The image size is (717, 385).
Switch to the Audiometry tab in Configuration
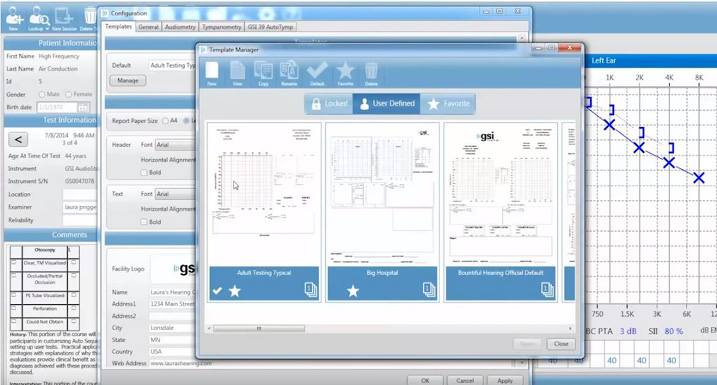point(180,27)
